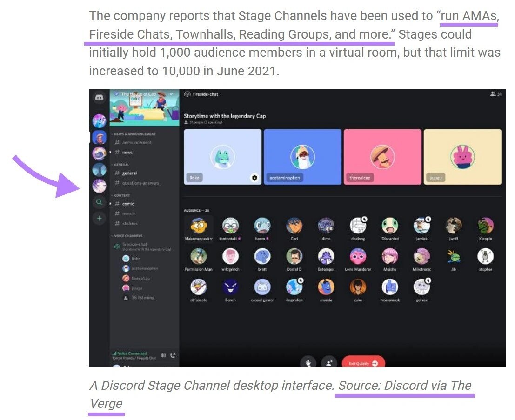Image resolution: width=515 pixels, height=420 pixels.
Task: Click audience avatar zuko
Action: [358, 287]
